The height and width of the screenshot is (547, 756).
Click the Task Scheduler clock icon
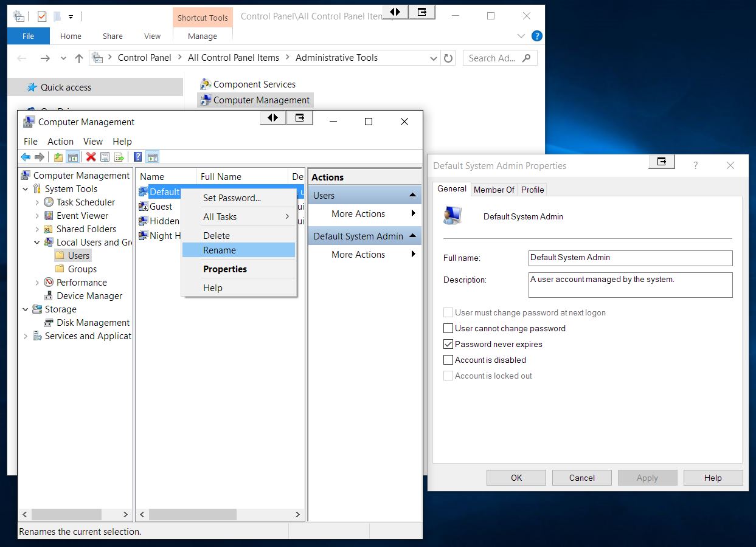coord(49,202)
